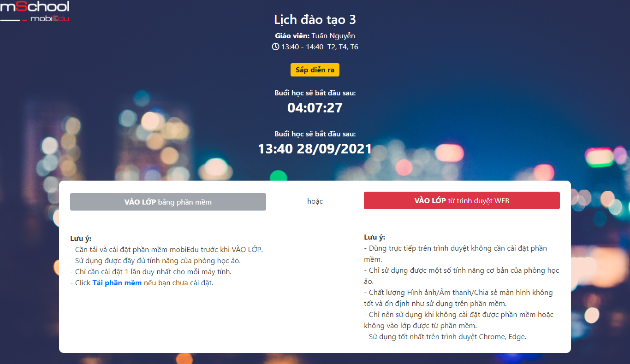The width and height of the screenshot is (630, 364).
Task: Click the right Lưu ý heading under WEB button
Action: (x=374, y=237)
